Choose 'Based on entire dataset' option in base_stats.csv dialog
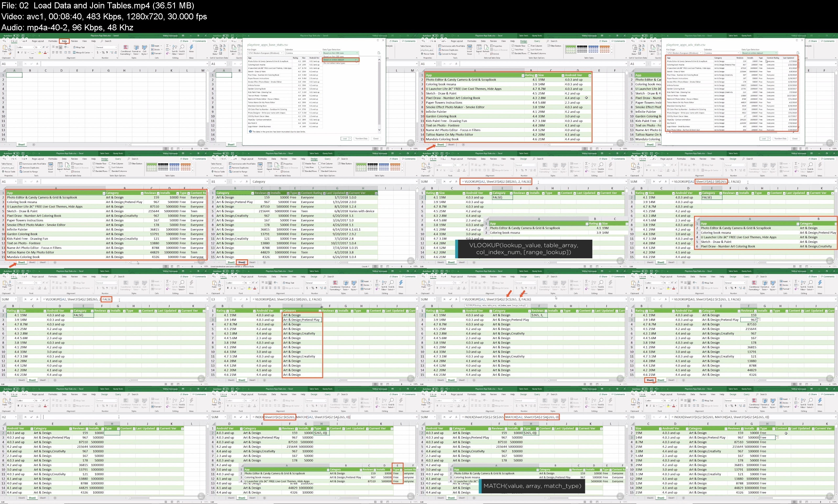838x504 pixels. [x=341, y=60]
